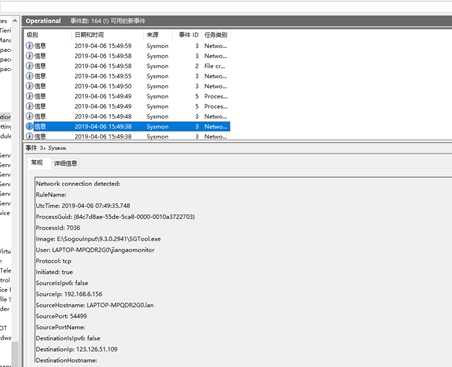
Task: Click the File cr... task category cell
Action: click(215, 66)
